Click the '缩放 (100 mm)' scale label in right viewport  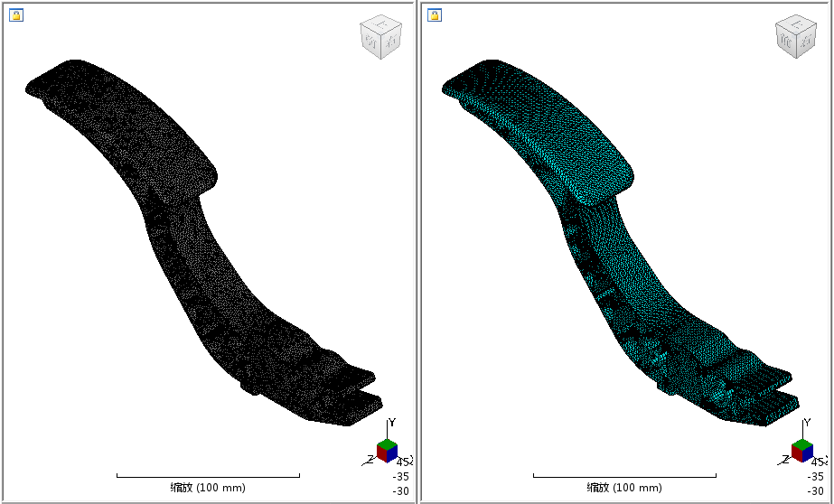[x=624, y=488]
